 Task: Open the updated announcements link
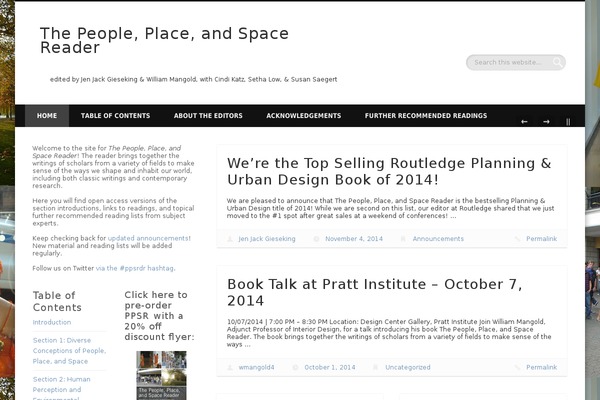148,238
